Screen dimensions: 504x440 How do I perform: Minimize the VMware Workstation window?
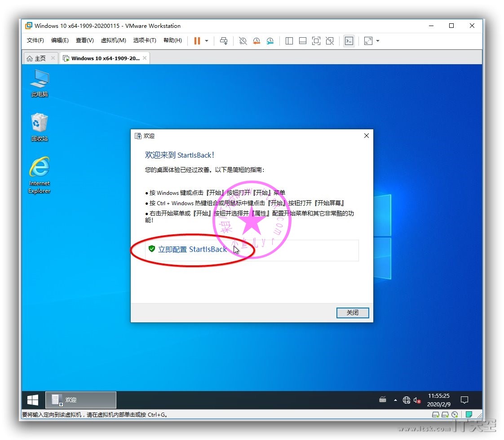click(431, 26)
